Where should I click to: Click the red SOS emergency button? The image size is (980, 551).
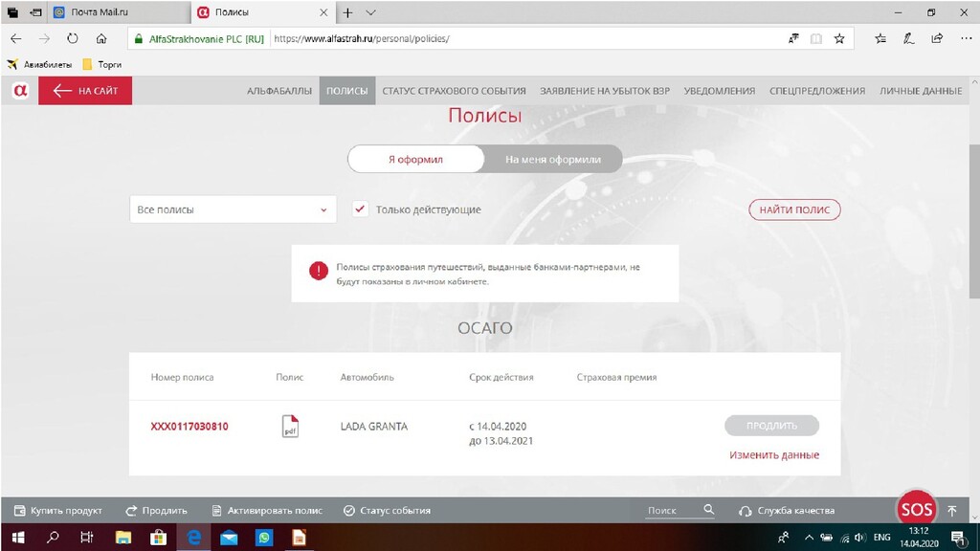click(x=916, y=509)
